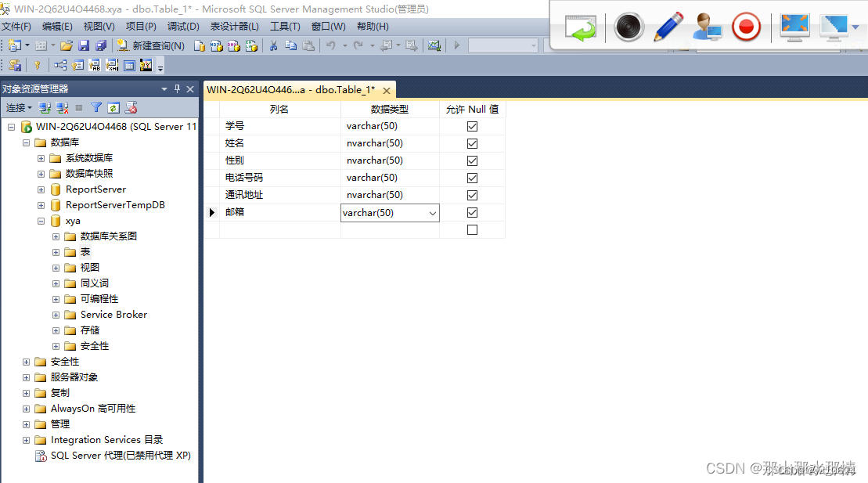Open the 文件(F) menu

16,26
